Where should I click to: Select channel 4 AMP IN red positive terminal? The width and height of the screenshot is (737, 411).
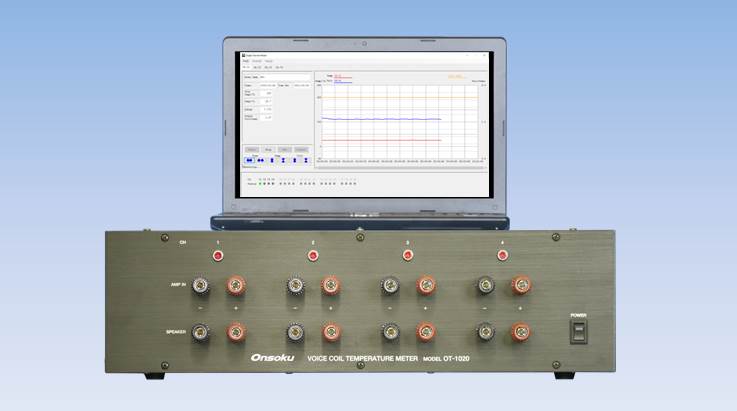pos(521,285)
